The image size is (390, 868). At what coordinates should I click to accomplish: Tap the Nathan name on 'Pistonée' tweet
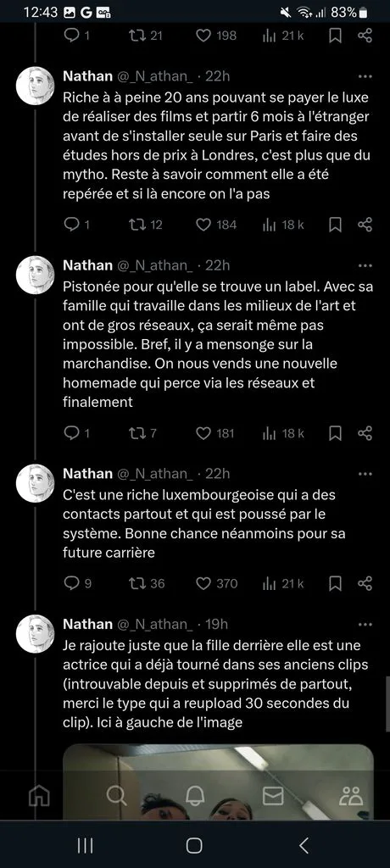click(x=87, y=265)
